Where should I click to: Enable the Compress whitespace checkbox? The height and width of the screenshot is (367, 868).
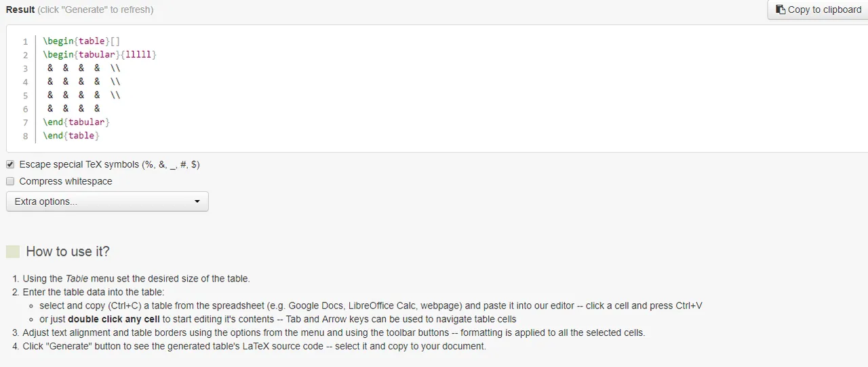point(10,181)
